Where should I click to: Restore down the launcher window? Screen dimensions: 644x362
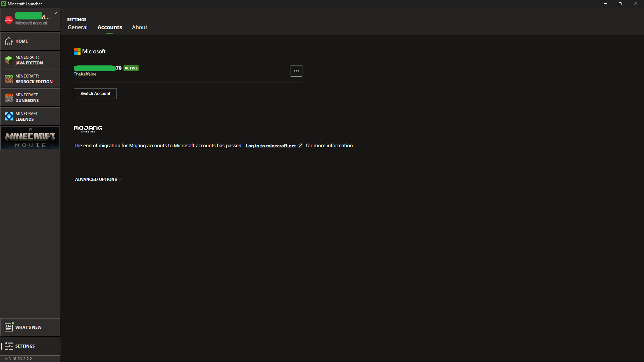[621, 4]
